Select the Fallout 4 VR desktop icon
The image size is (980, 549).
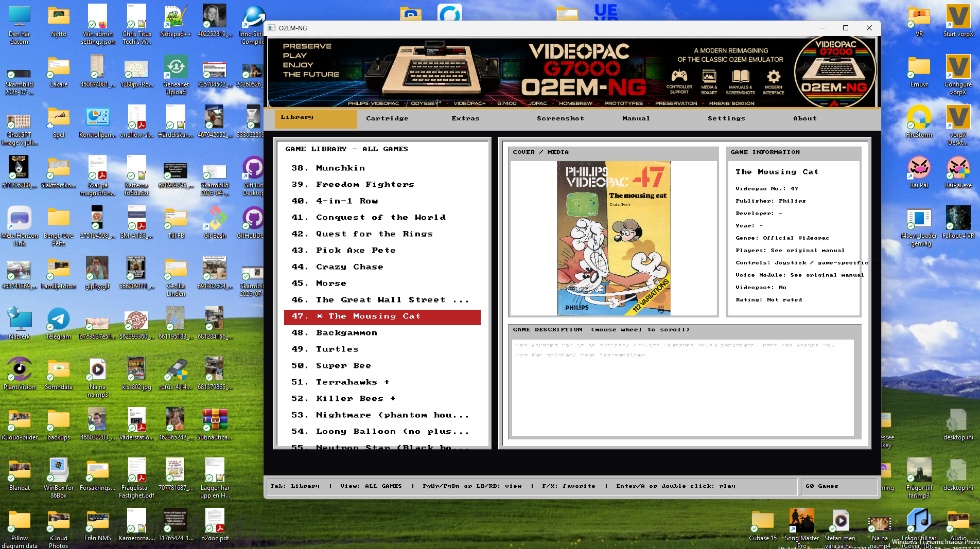[958, 223]
